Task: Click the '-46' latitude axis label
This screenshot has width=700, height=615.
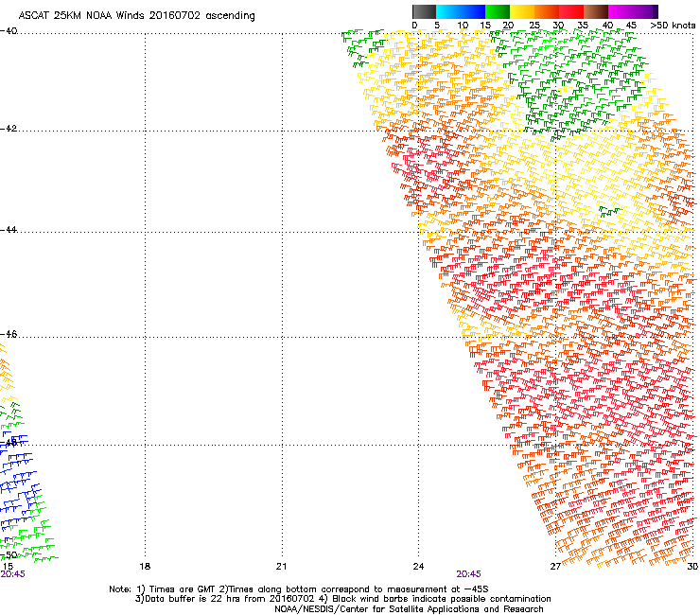Action: (x=9, y=334)
